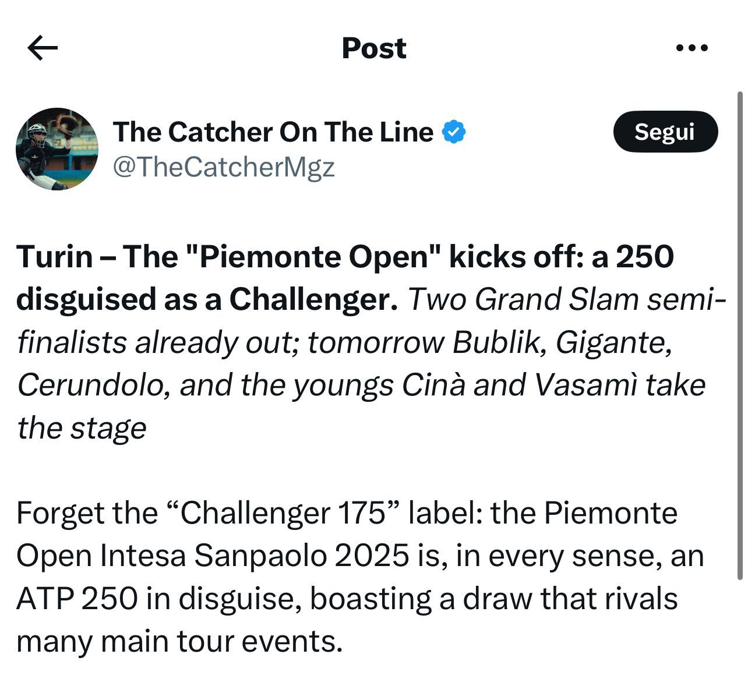
Task: Click the blue verified badge
Action: [x=454, y=132]
